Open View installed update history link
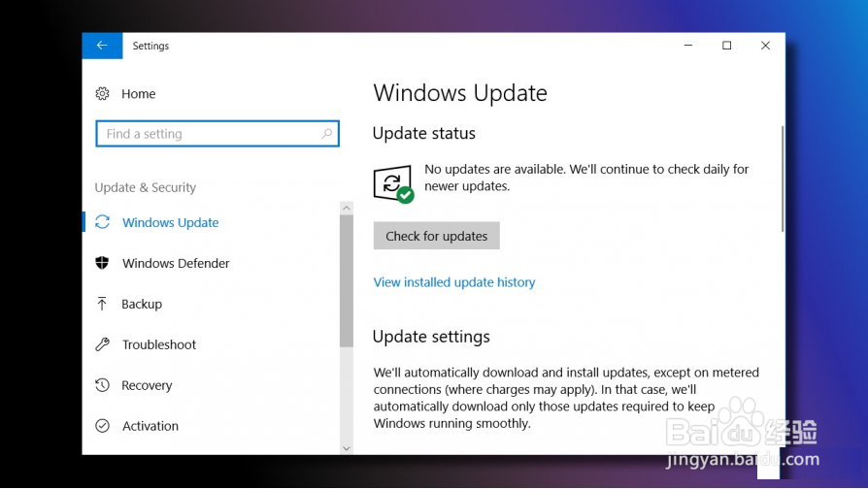 [x=454, y=282]
